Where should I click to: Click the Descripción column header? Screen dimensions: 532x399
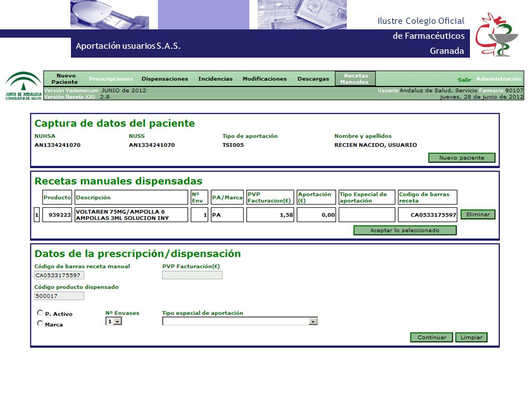click(131, 197)
